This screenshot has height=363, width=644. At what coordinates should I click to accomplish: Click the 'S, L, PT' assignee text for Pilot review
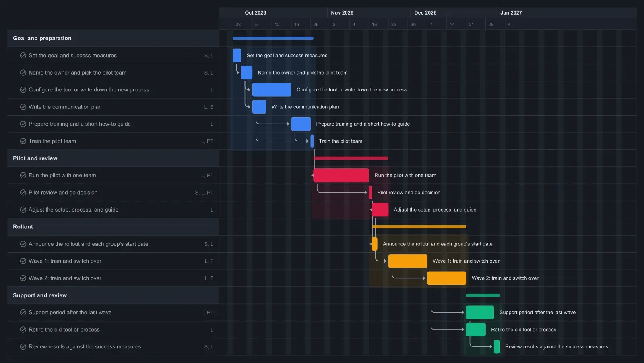[204, 193]
